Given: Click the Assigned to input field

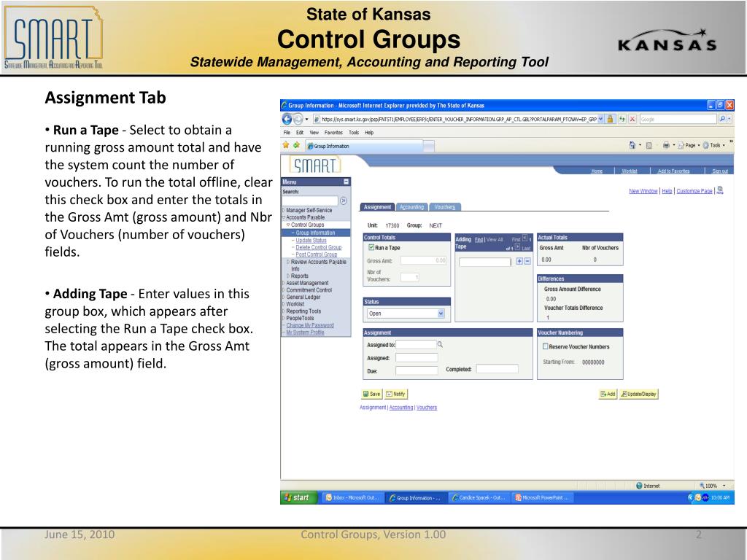Looking at the screenshot, I should tap(416, 344).
